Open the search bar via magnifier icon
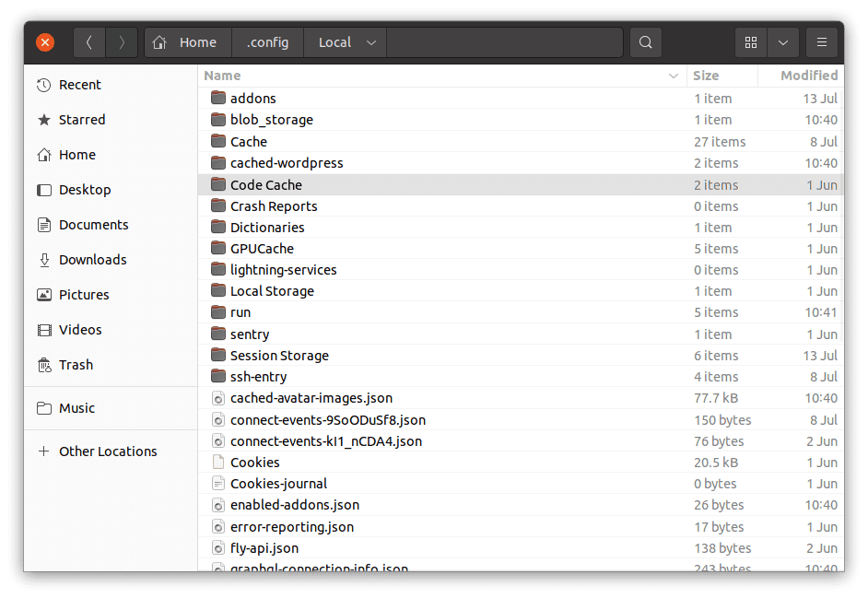Screen dimensions: 868x598 pyautogui.click(x=645, y=41)
